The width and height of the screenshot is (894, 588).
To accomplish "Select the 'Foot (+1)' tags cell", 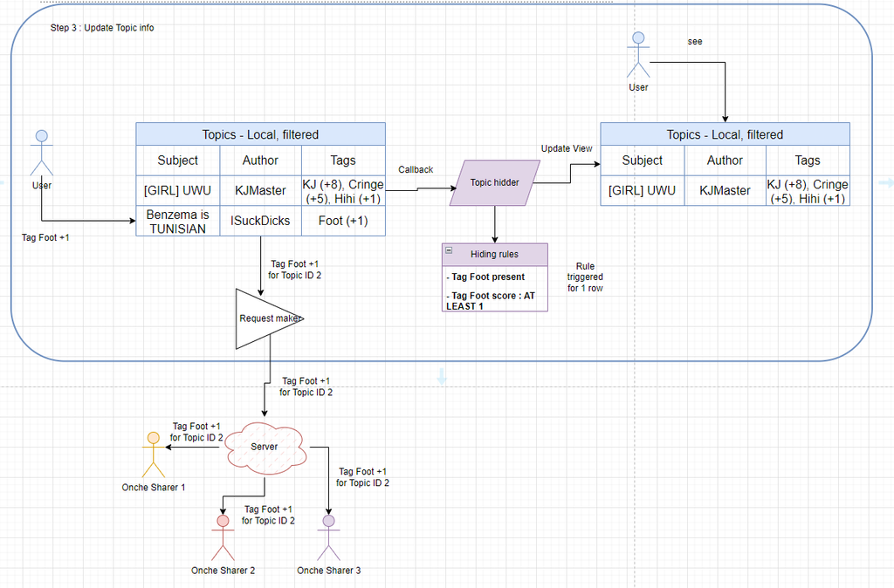I will pos(343,221).
